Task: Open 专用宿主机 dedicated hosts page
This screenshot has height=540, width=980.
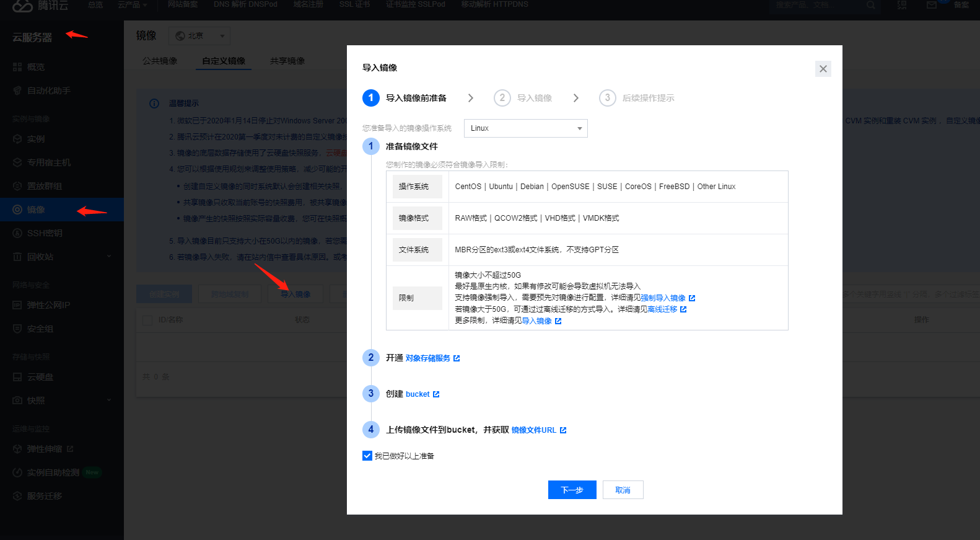Action: [48, 162]
